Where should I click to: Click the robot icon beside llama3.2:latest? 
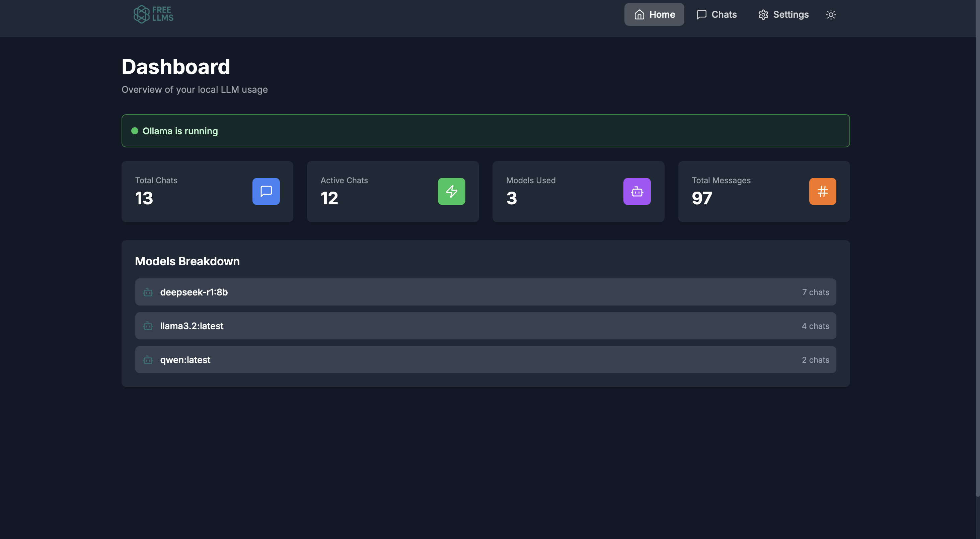click(x=148, y=326)
